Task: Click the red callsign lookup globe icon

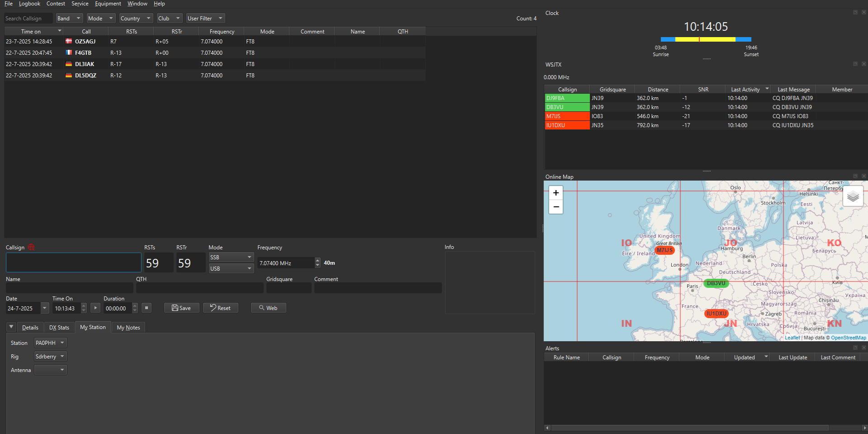Action: point(31,247)
